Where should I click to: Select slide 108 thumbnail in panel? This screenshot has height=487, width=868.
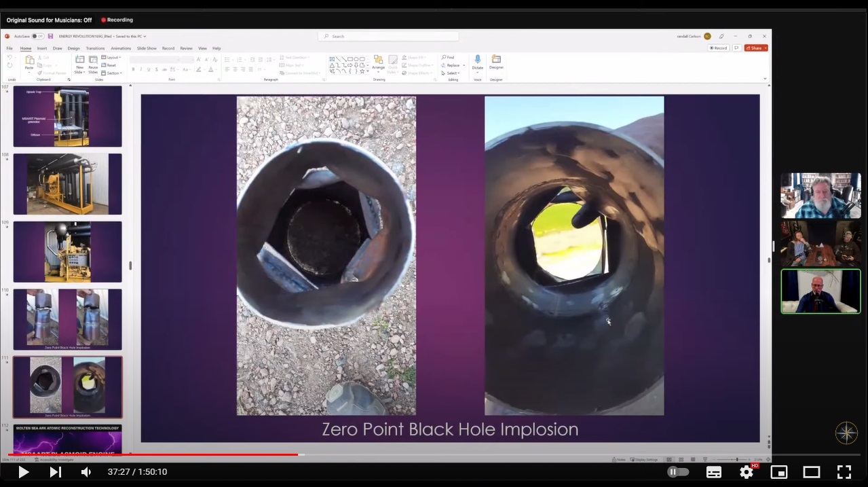[x=67, y=183]
